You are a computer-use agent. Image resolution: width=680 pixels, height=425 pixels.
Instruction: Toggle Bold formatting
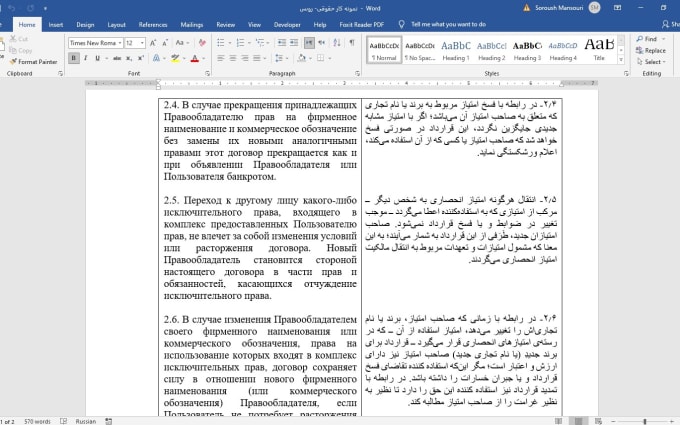click(74, 58)
